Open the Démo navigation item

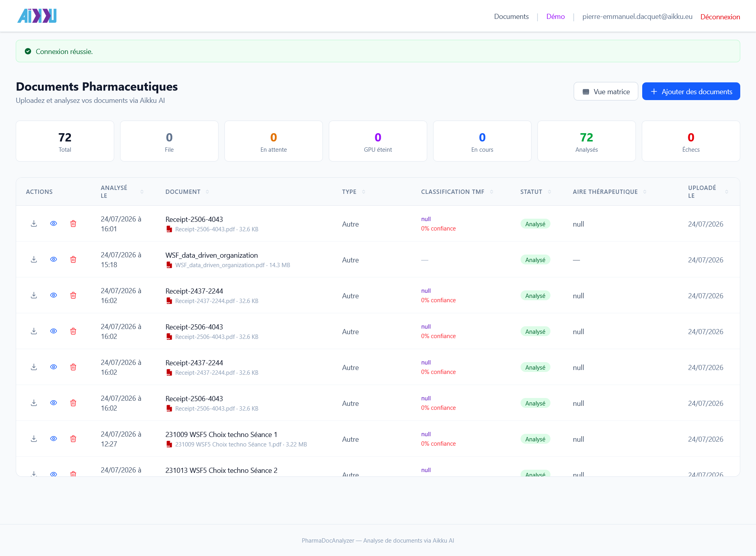coord(555,17)
